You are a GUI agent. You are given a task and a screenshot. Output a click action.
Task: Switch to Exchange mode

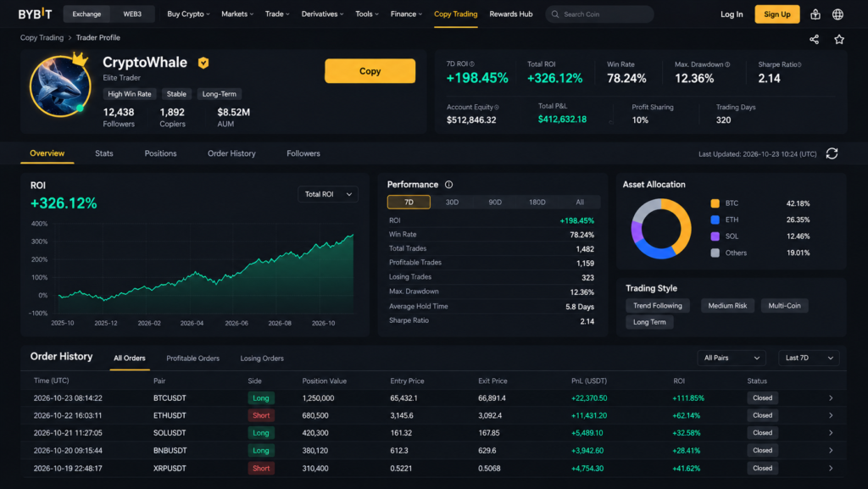tap(86, 14)
